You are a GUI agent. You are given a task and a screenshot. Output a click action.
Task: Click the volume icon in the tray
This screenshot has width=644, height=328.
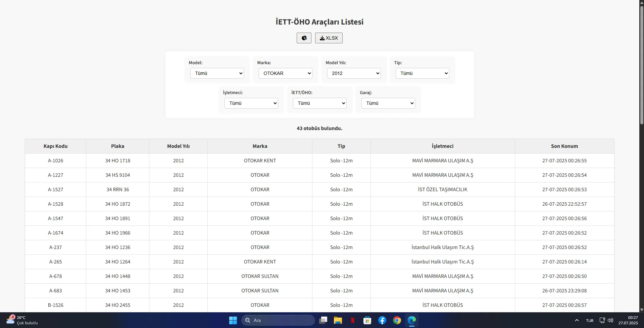click(611, 320)
